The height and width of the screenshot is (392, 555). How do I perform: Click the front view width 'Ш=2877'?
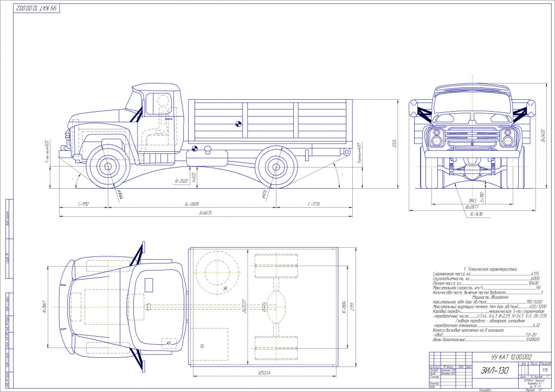coord(472,207)
